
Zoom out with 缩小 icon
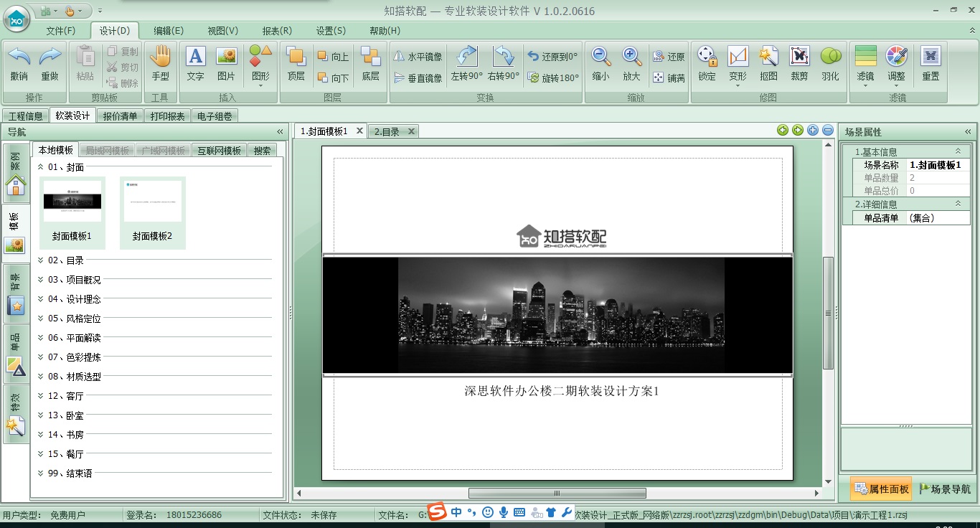tap(601, 63)
